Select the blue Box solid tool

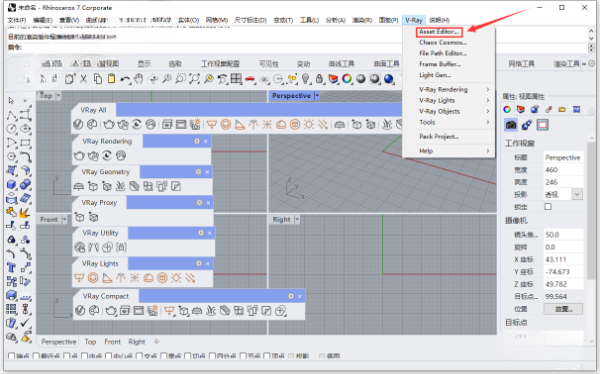[11, 185]
